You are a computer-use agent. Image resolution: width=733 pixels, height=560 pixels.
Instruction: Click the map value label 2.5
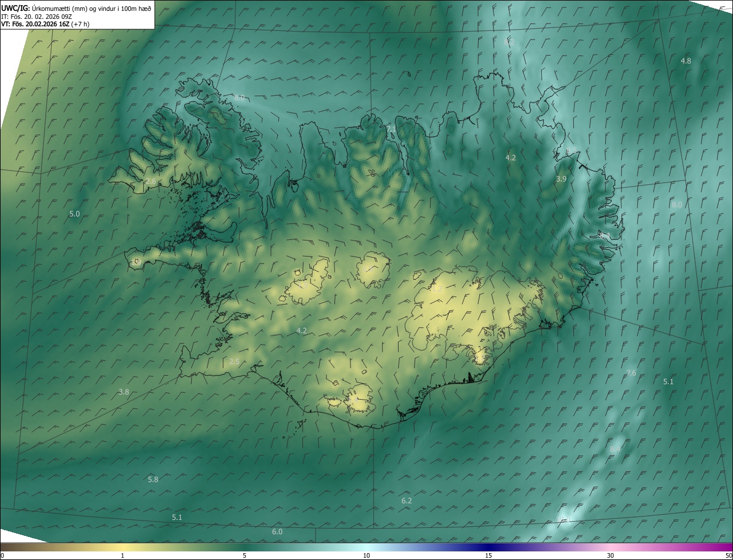(234, 361)
